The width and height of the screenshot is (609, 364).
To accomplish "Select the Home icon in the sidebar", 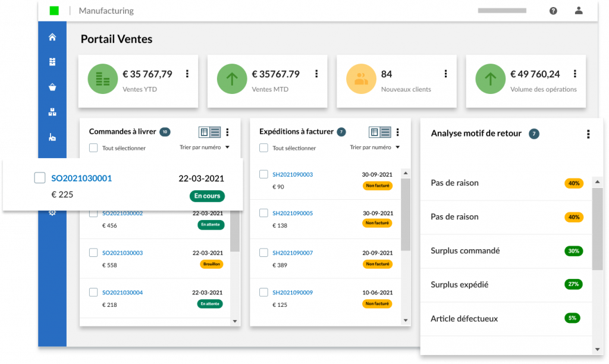I will pyautogui.click(x=52, y=36).
